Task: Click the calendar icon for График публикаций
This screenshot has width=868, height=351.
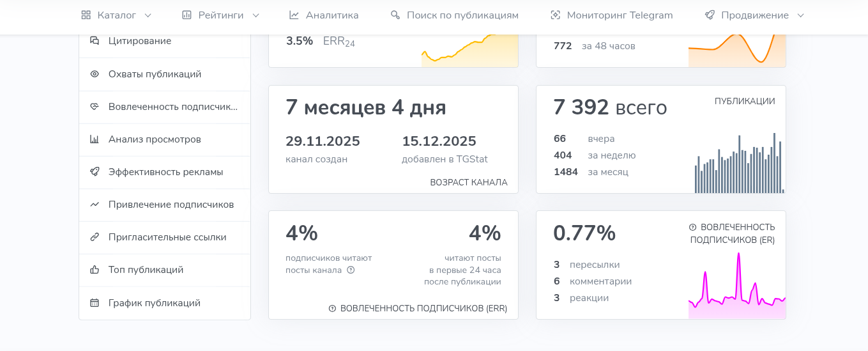Action: pyautogui.click(x=95, y=303)
